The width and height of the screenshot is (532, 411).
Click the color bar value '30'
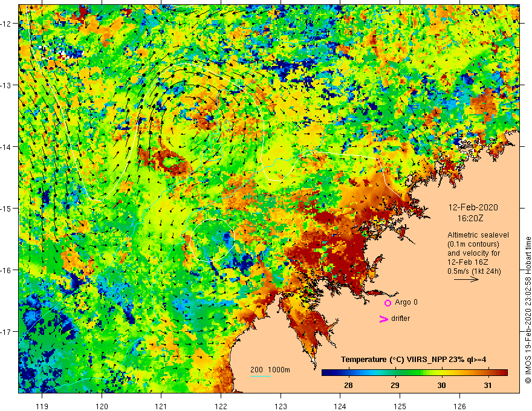441,385
